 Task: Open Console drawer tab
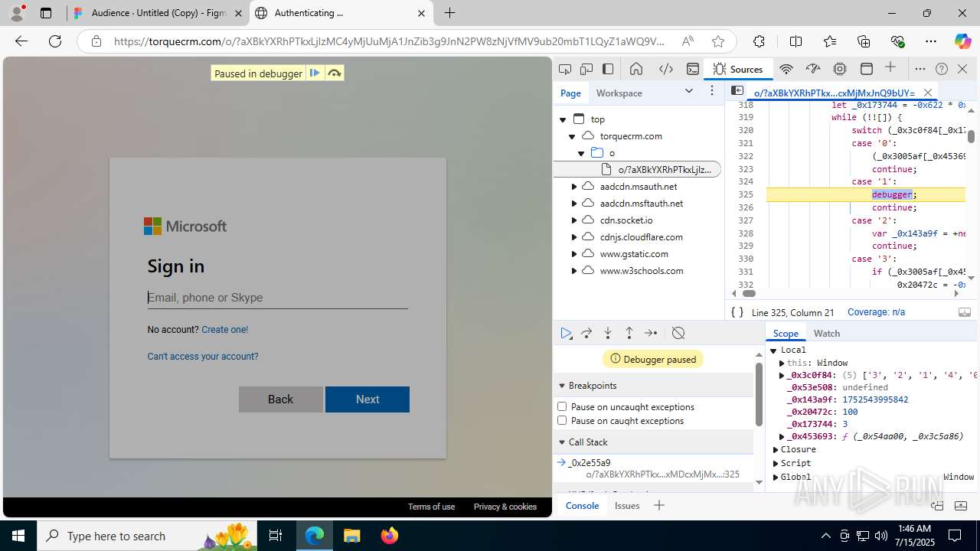point(582,505)
